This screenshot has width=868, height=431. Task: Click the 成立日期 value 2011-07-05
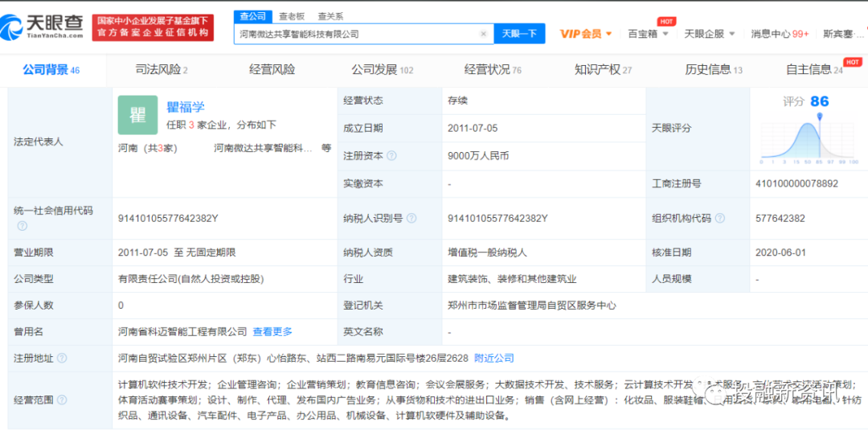click(x=473, y=129)
